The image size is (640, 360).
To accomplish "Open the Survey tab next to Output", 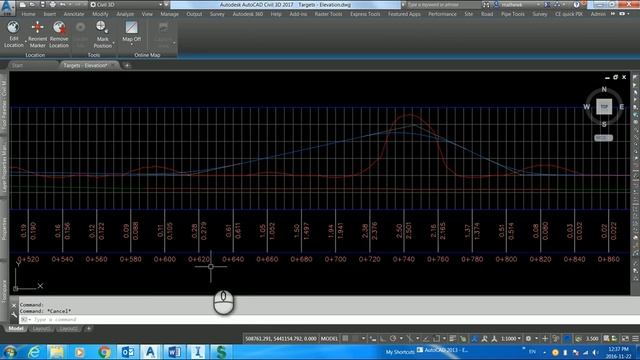I will 217,14.
